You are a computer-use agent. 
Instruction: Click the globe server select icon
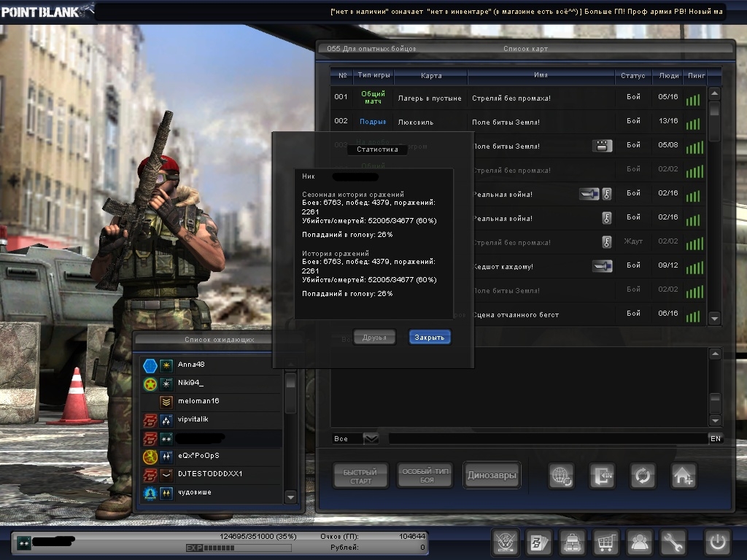pyautogui.click(x=562, y=476)
